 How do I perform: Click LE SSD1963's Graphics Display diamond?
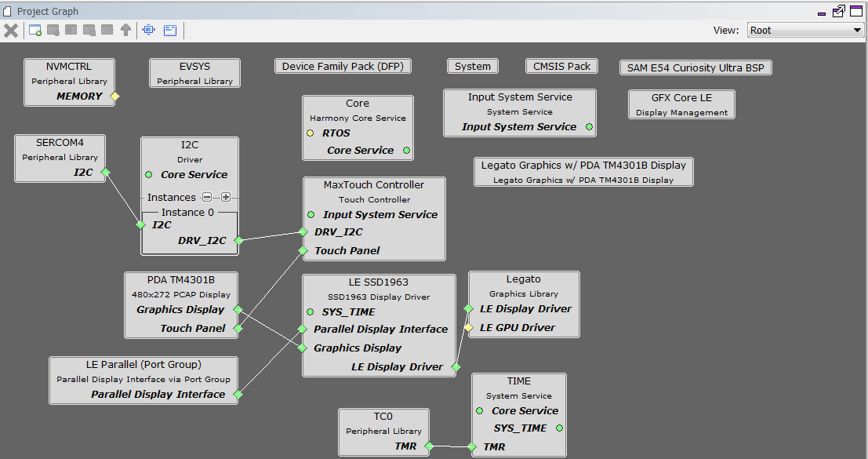click(302, 348)
